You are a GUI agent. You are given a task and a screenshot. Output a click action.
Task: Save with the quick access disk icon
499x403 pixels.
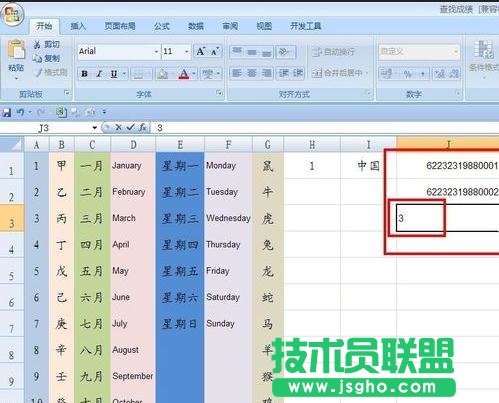[7, 112]
